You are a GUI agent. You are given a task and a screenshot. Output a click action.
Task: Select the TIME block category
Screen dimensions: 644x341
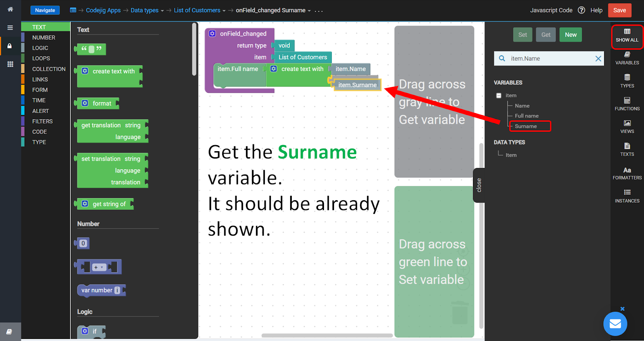pyautogui.click(x=45, y=100)
